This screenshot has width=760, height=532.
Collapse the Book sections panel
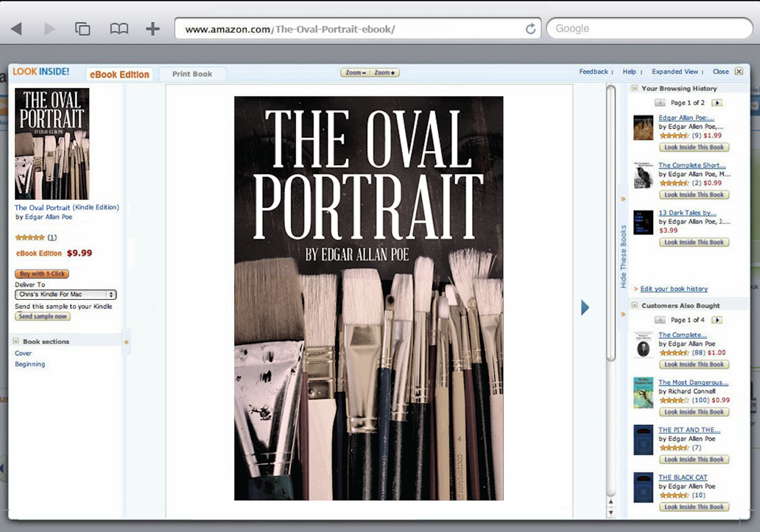16,342
